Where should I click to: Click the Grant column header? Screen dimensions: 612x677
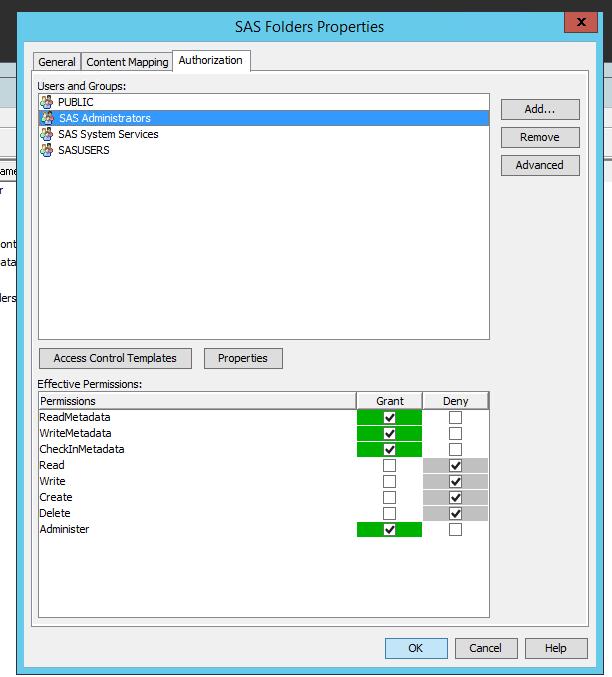[x=390, y=401]
